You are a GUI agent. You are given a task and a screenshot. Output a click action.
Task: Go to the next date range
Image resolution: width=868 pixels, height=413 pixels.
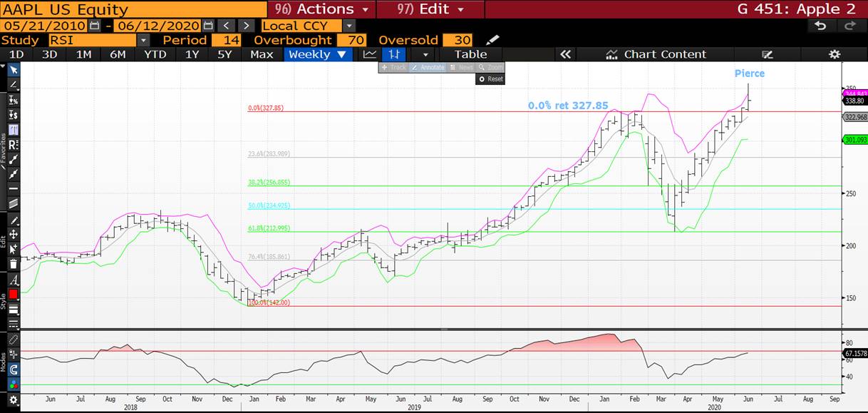coord(246,26)
